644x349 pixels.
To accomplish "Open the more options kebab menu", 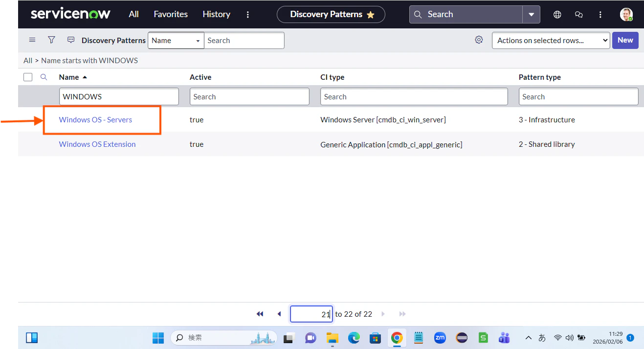I will pyautogui.click(x=248, y=15).
